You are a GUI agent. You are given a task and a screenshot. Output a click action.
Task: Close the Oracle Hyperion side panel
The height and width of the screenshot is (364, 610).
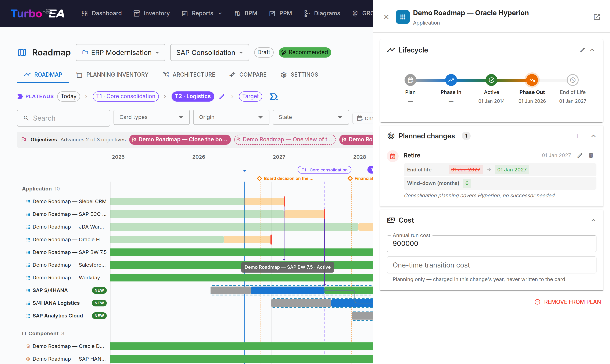[386, 17]
